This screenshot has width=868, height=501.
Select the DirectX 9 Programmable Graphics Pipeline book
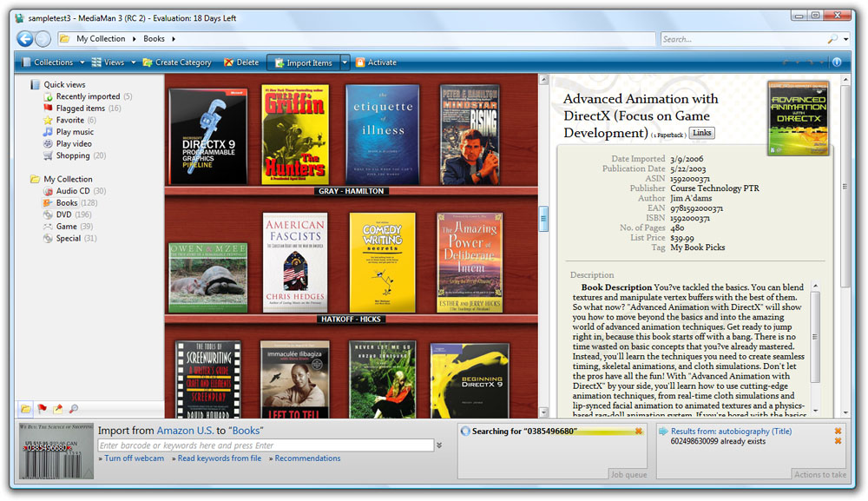[x=208, y=137]
